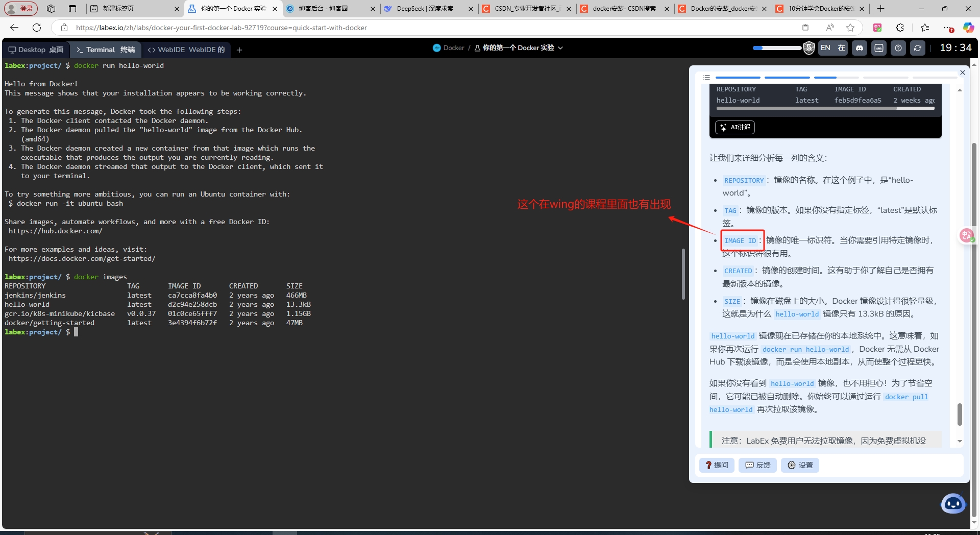Screen dimensions: 980x535
Task: Jump to the first lab step bar
Action: tap(738, 78)
